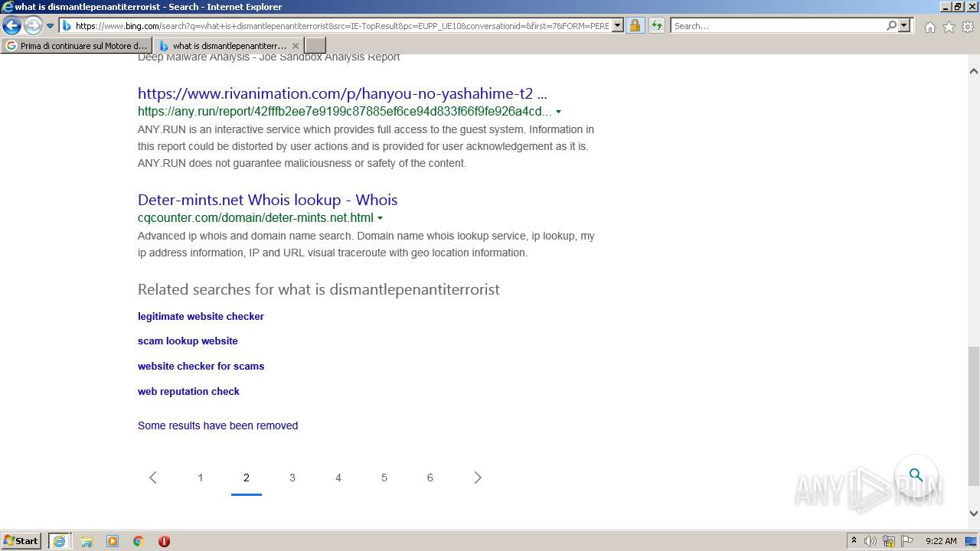Search related 'website checker for scams'
980x551 pixels.
click(201, 367)
